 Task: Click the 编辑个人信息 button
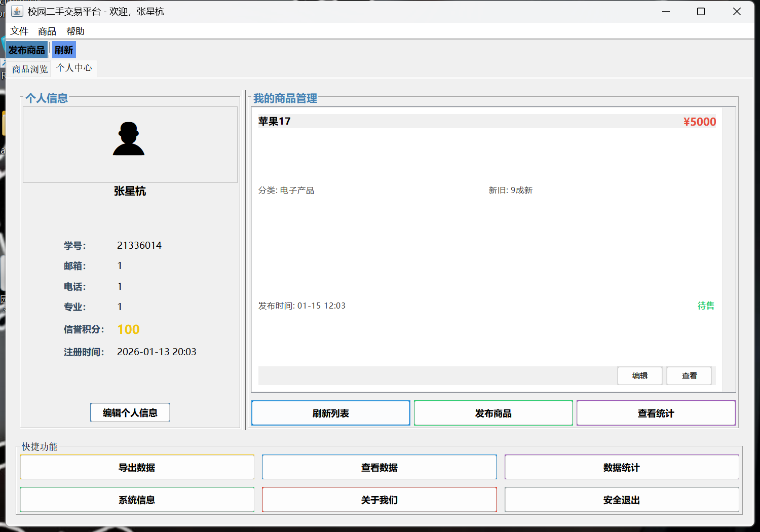tap(130, 412)
